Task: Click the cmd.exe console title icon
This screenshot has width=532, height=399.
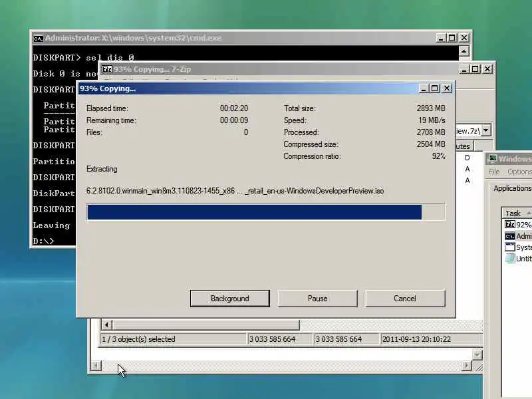Action: point(38,39)
